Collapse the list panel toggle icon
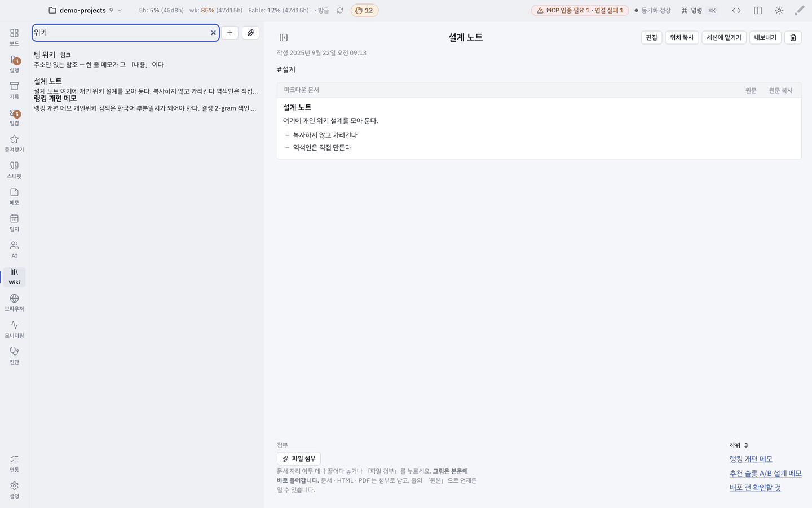Image resolution: width=812 pixels, height=508 pixels. [x=284, y=37]
